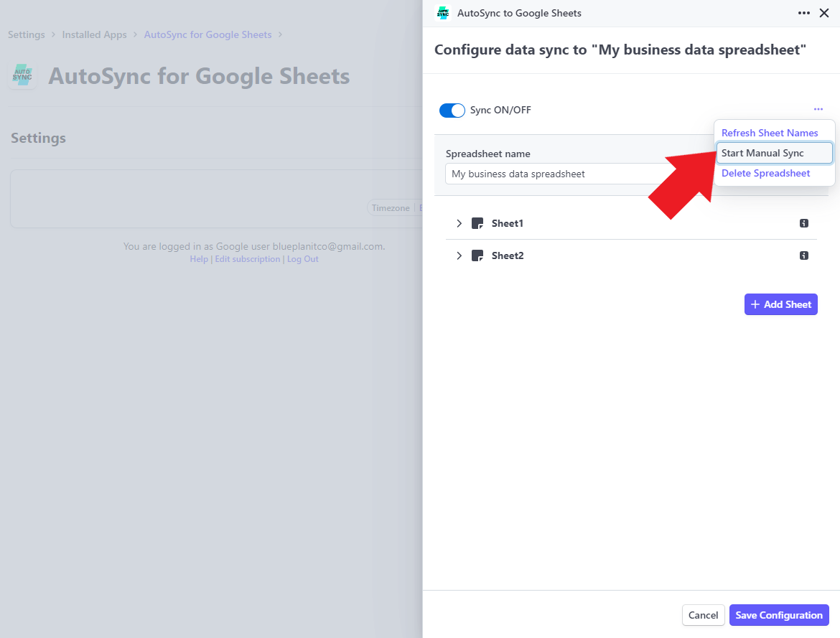Click the Sheet2 sheet icon
Screen dimensions: 840x638
click(x=477, y=255)
